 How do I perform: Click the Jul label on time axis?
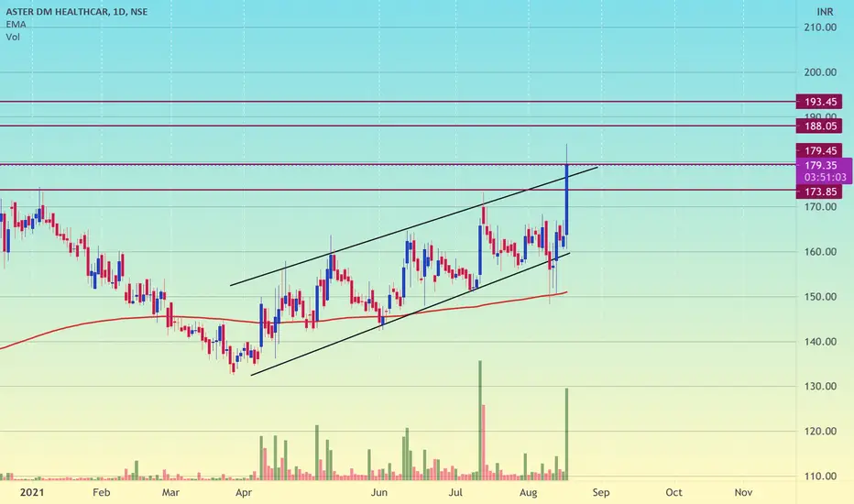[455, 493]
